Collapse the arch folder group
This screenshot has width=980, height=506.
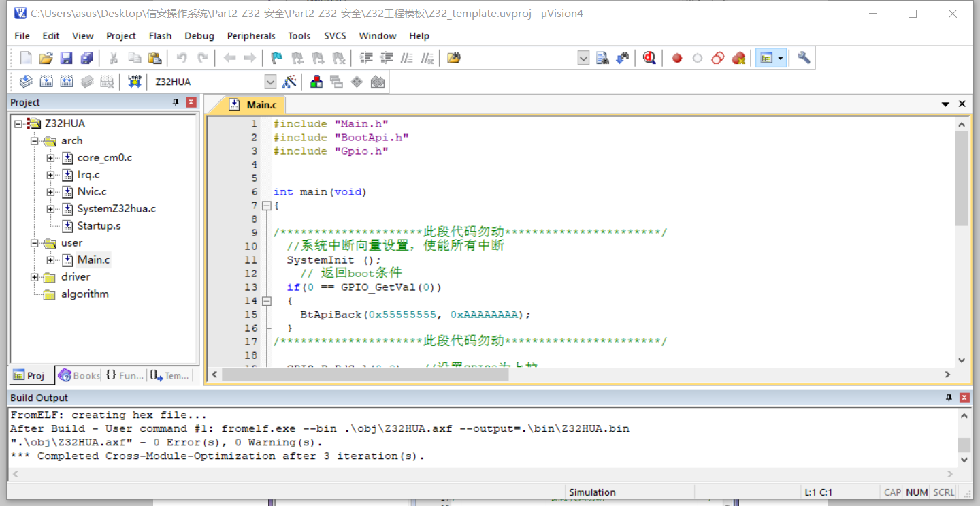pyautogui.click(x=34, y=141)
